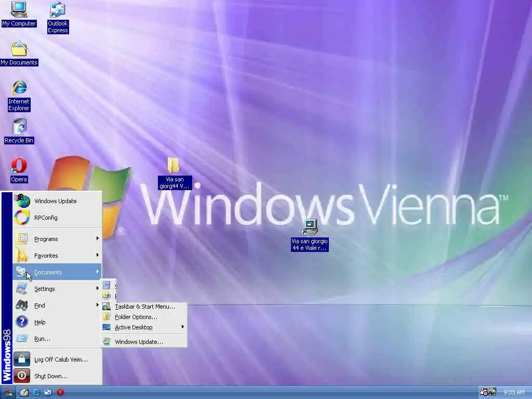Image resolution: width=532 pixels, height=399 pixels.
Task: Click the Show Desktop quick launch icon
Action: [24, 393]
